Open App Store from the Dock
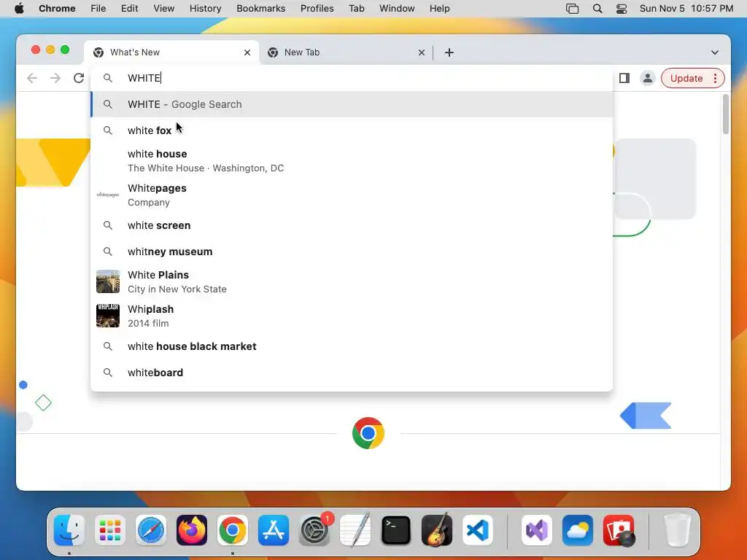The image size is (747, 560). (x=274, y=530)
